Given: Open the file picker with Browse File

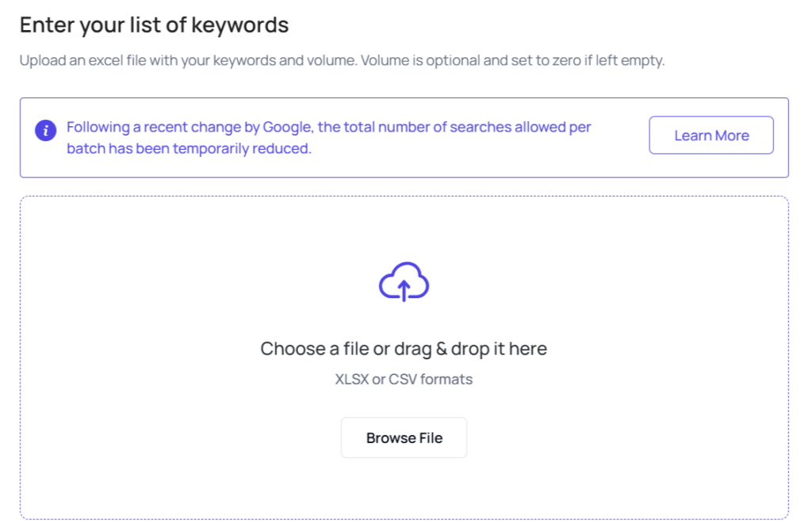Looking at the screenshot, I should point(404,438).
